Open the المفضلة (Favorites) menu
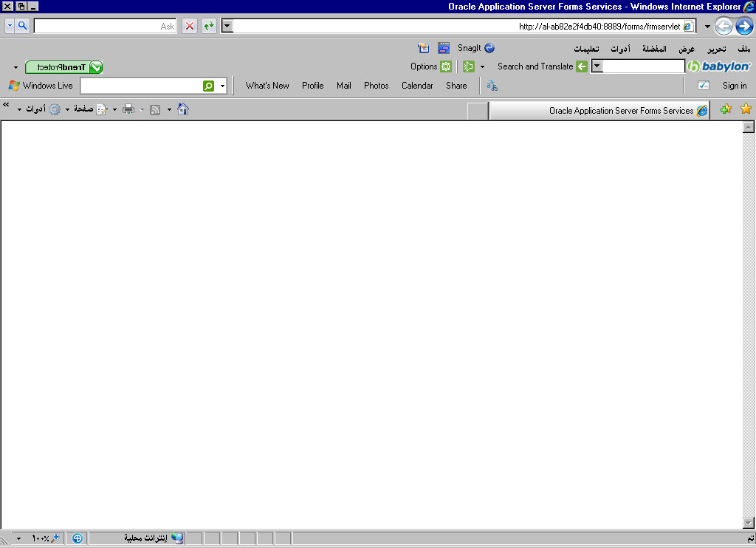The height and width of the screenshot is (548, 756). pyautogui.click(x=654, y=49)
